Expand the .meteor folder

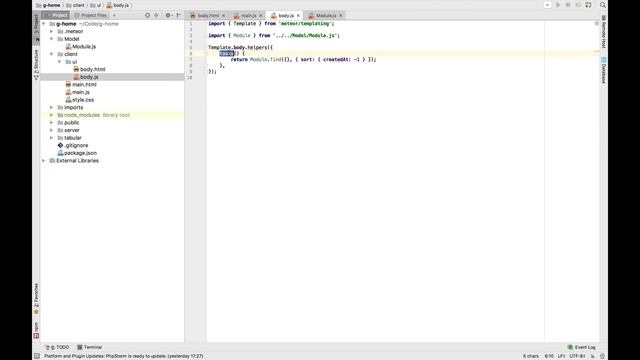52,31
